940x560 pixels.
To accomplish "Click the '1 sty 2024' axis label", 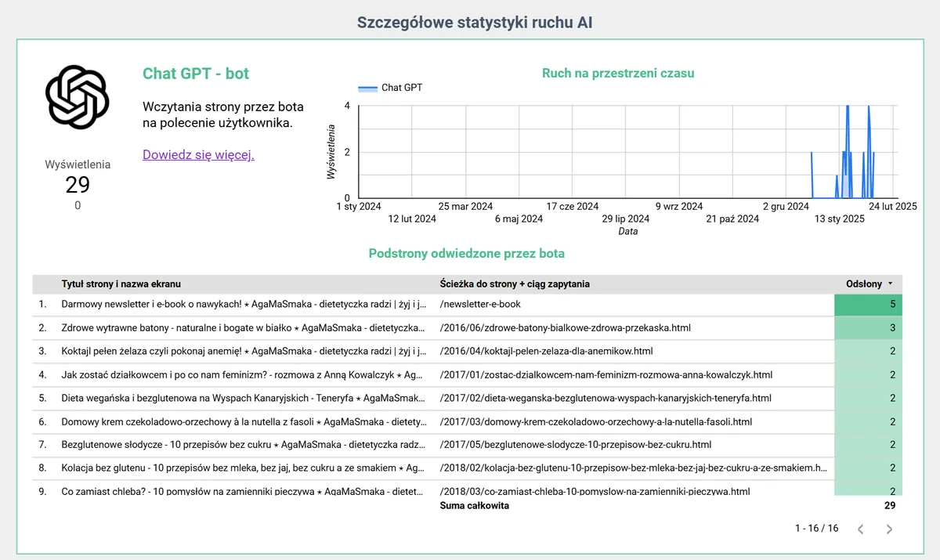I will click(x=359, y=207).
